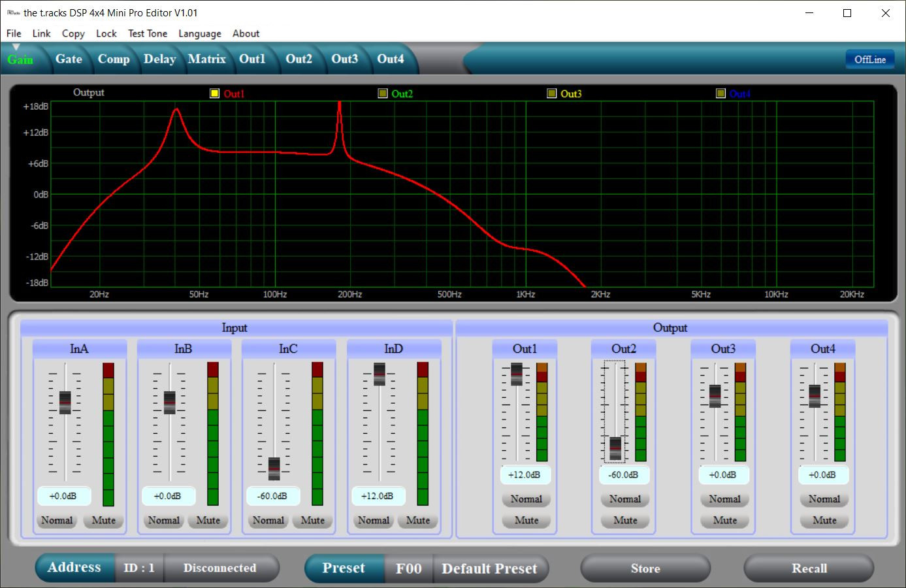Switch to the Matrix tab
The width and height of the screenshot is (906, 588).
click(x=206, y=59)
